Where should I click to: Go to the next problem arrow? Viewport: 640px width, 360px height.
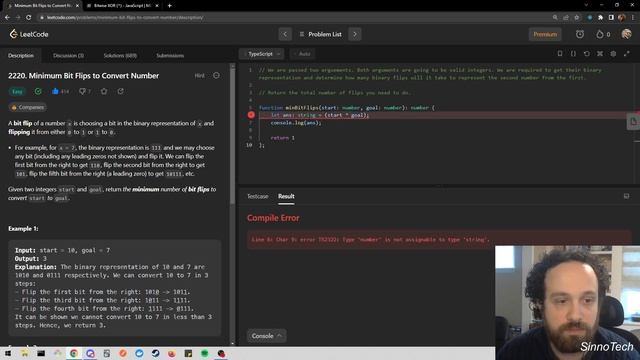(x=355, y=34)
